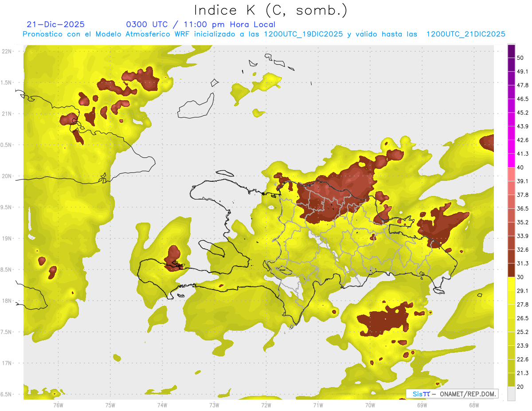The width and height of the screenshot is (532, 411).
Task: Click the colorbar label "22.6"
Action: click(523, 360)
